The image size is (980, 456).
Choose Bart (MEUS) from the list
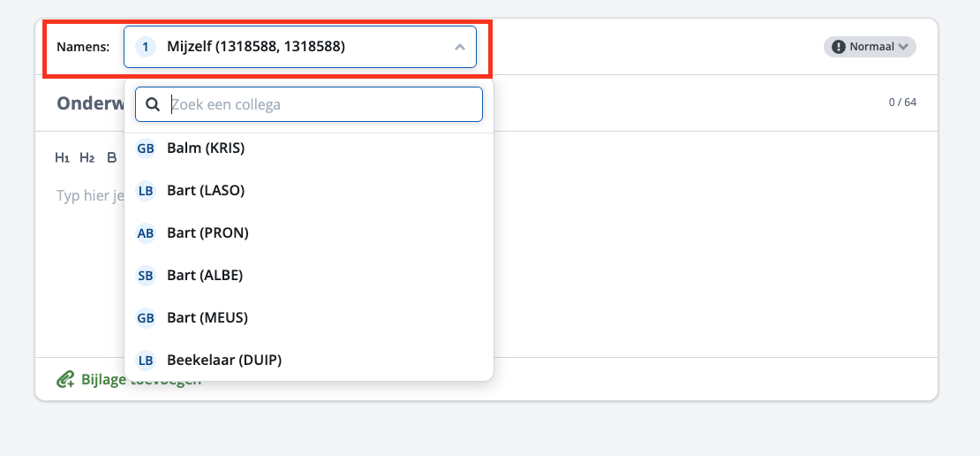point(207,318)
